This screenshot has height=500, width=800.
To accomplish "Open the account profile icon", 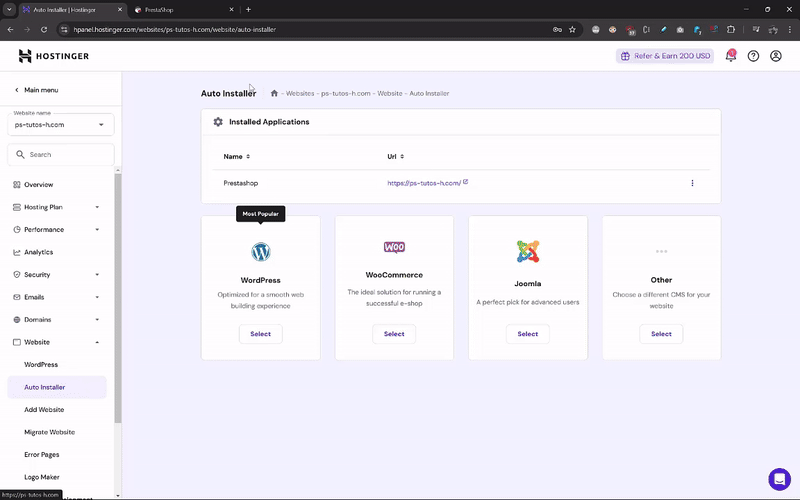I will [776, 56].
